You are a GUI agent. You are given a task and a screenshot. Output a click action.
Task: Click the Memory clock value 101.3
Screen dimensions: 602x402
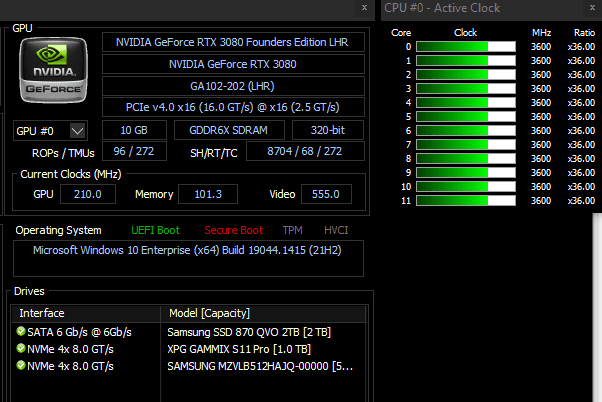click(208, 194)
